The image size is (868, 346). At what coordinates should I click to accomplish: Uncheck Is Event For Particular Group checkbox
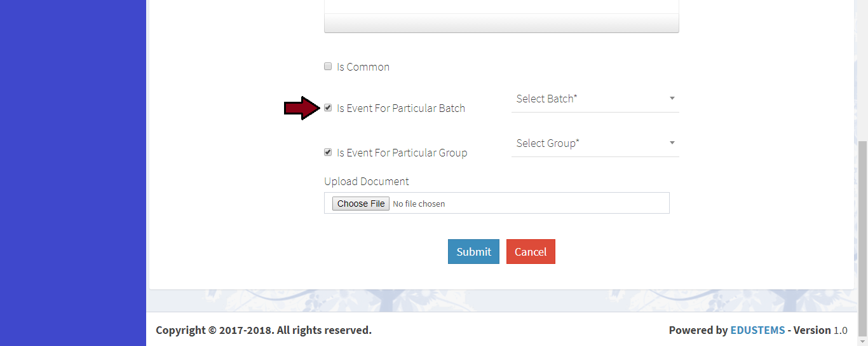[328, 152]
